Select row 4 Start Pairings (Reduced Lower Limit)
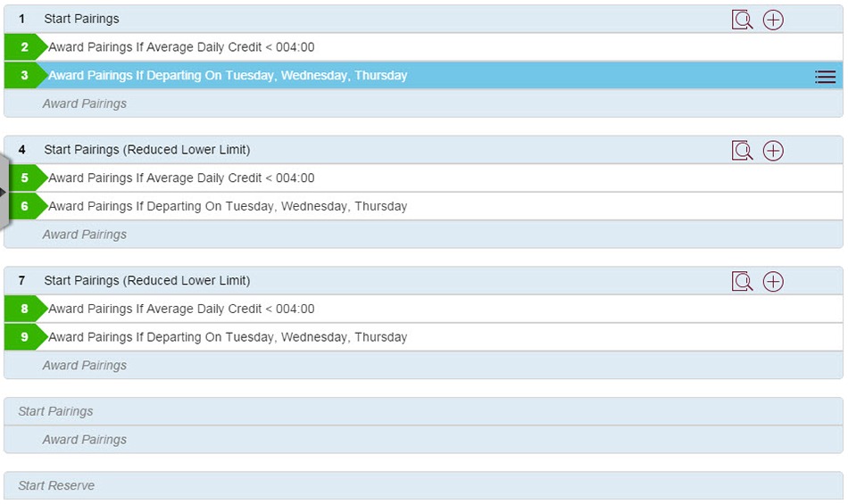The height and width of the screenshot is (504, 848). click(423, 150)
